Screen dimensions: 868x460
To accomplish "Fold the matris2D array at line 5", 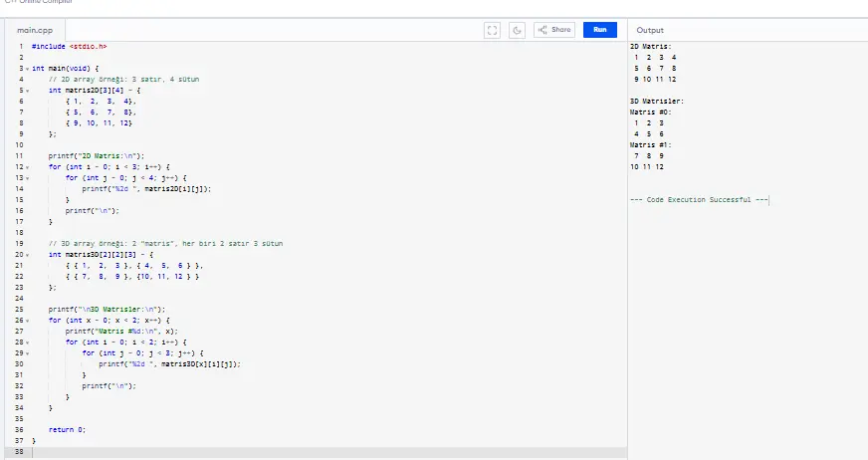I will (x=26, y=90).
